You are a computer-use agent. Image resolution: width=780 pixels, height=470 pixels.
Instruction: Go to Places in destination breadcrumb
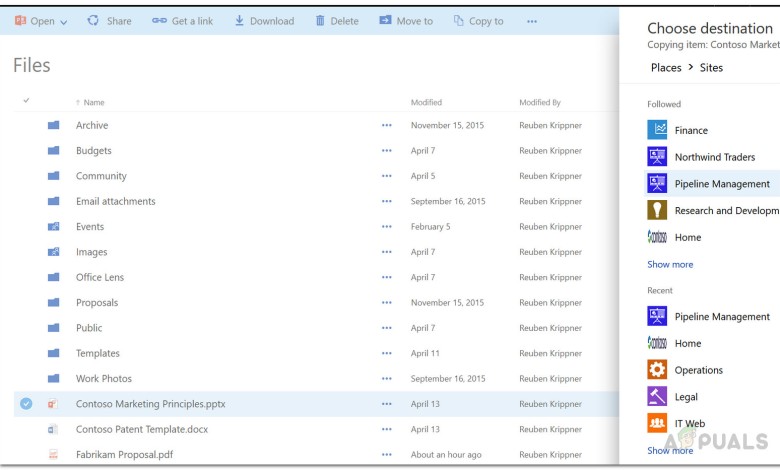tap(666, 68)
